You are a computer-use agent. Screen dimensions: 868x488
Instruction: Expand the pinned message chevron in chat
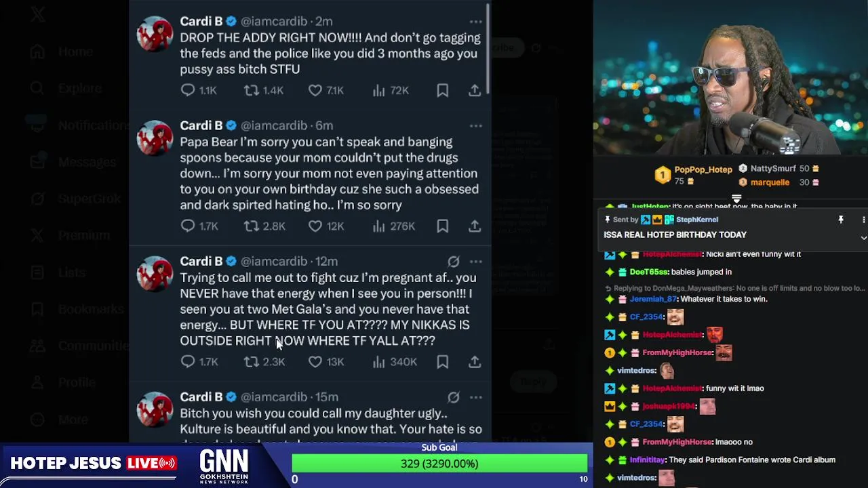[x=863, y=238]
